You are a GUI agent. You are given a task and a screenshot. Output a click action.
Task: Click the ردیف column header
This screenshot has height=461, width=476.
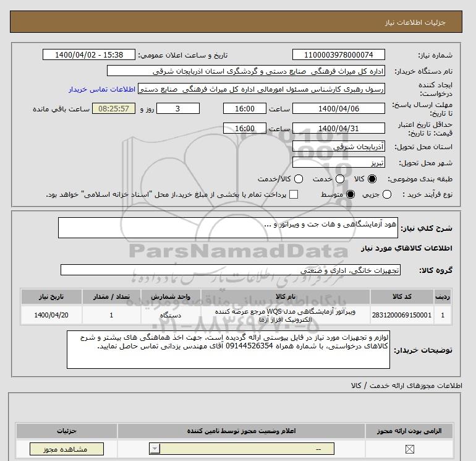(443, 296)
